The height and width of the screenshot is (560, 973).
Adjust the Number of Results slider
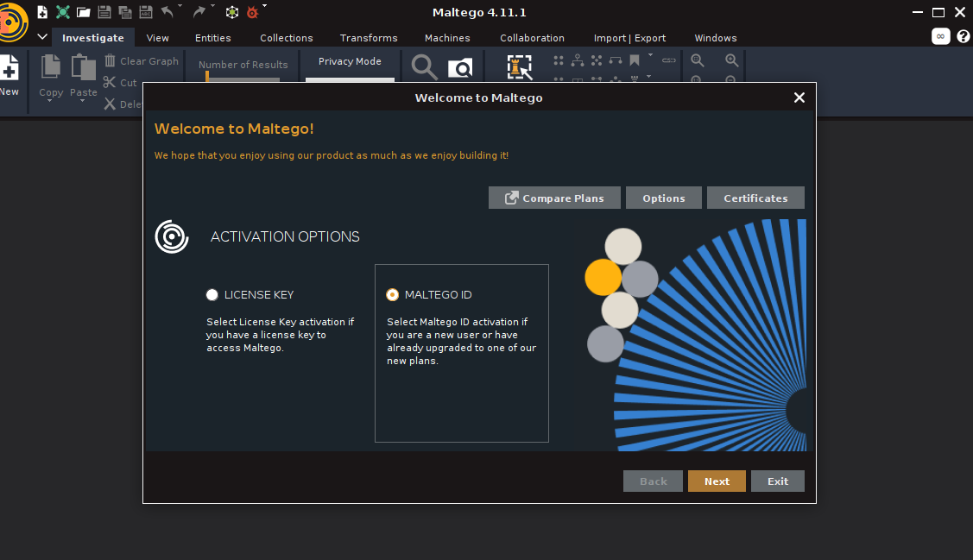243,79
